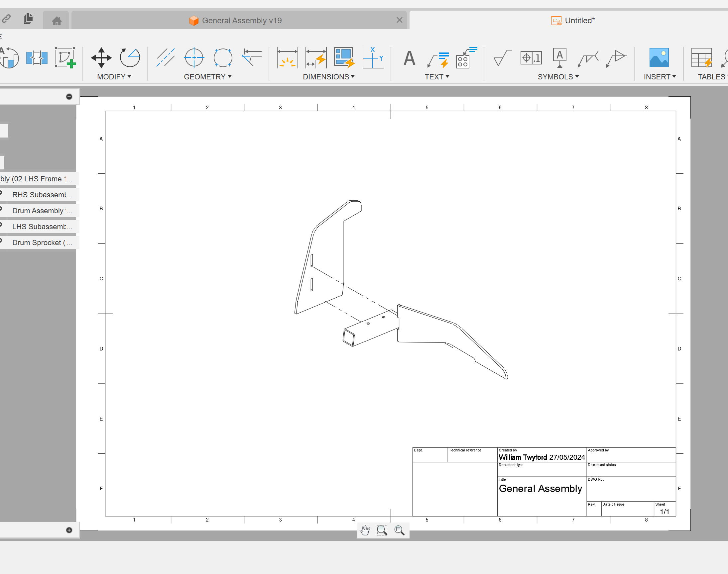The width and height of the screenshot is (728, 574).
Task: Select the Ordinate Dimension XY tool
Action: tap(373, 58)
